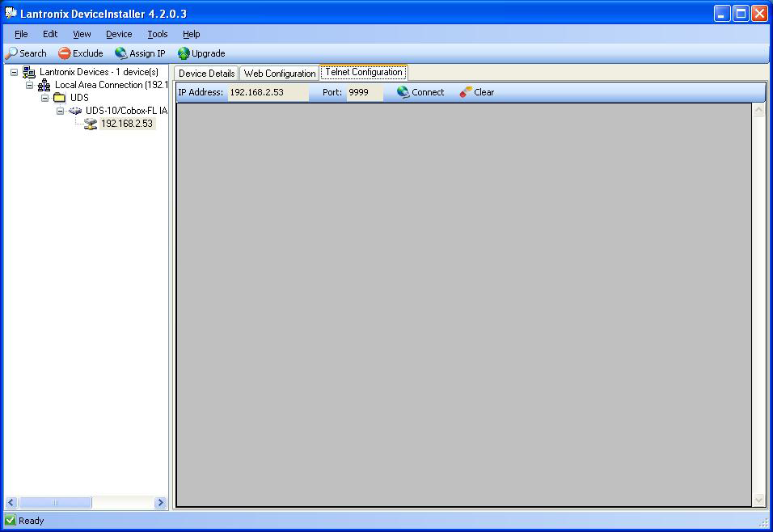The height and width of the screenshot is (532, 773).
Task: Switch to the Device Details tab
Action: point(206,74)
